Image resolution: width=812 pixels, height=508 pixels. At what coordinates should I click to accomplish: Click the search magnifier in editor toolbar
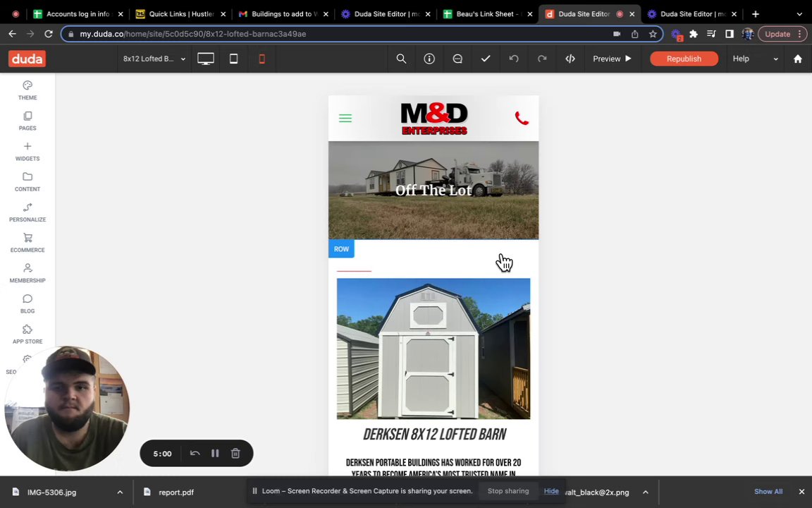coord(401,59)
